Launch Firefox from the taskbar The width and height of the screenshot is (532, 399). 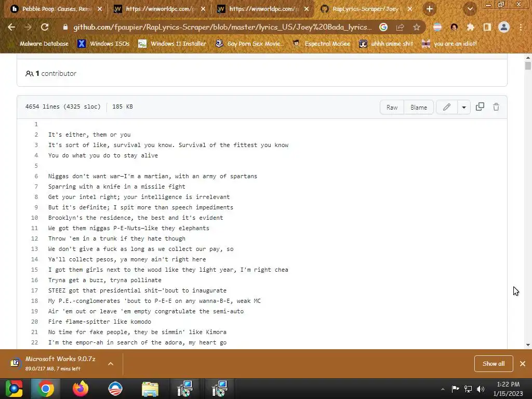click(x=81, y=389)
